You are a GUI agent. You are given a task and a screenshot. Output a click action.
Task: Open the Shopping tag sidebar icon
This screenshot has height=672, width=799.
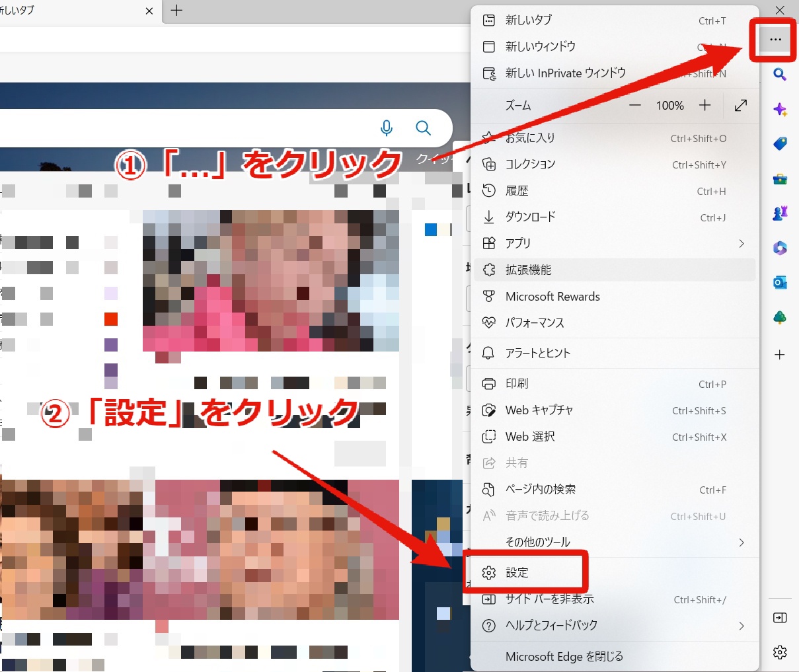(780, 143)
